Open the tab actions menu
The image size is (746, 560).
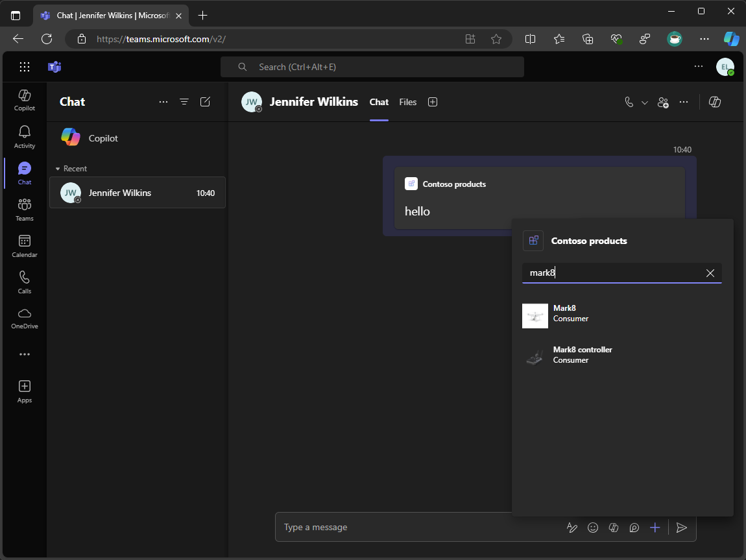coord(16,15)
